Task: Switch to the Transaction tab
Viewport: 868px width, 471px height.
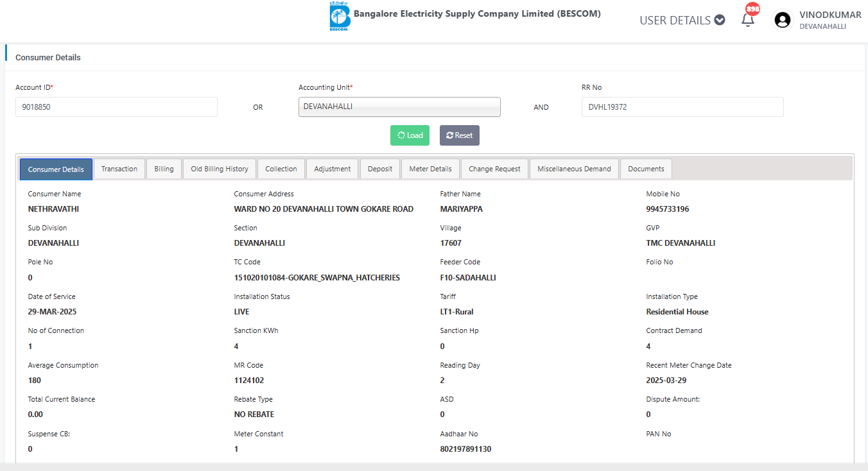Action: click(x=119, y=169)
